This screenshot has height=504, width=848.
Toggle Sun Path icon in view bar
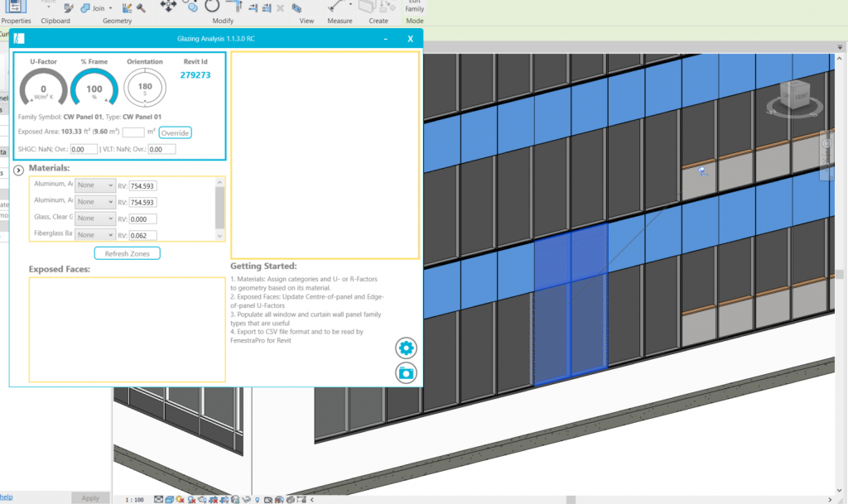pos(180,500)
